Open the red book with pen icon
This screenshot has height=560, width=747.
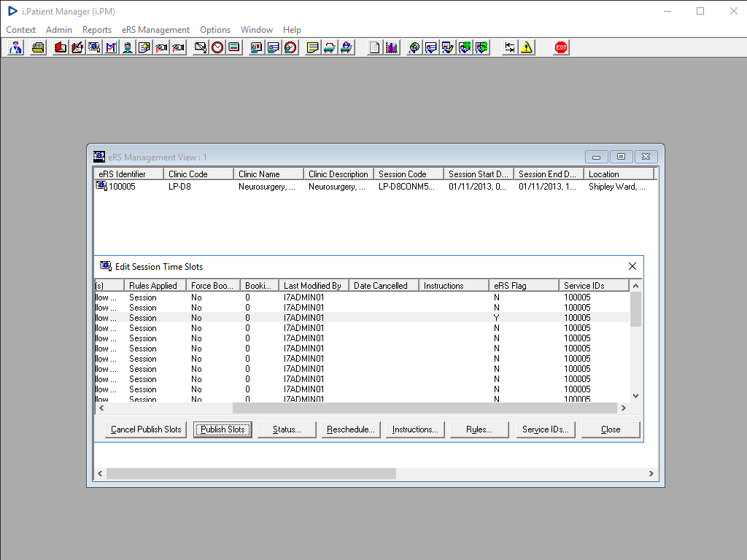[x=77, y=47]
